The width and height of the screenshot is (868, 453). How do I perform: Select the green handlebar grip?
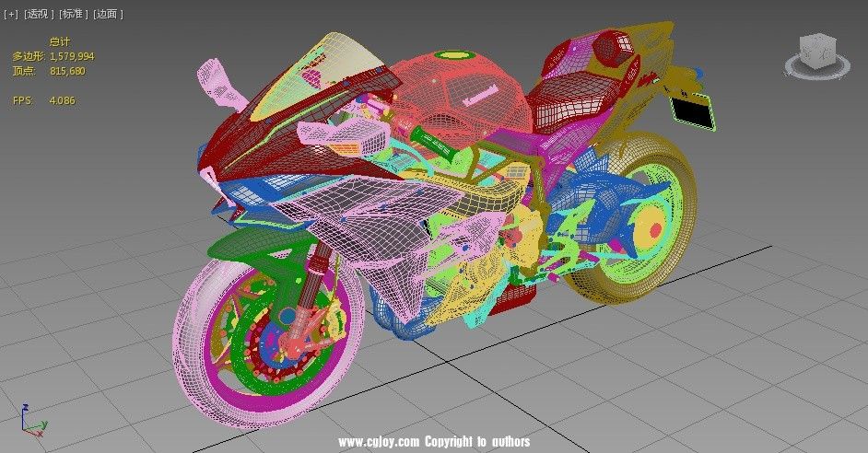(x=435, y=143)
